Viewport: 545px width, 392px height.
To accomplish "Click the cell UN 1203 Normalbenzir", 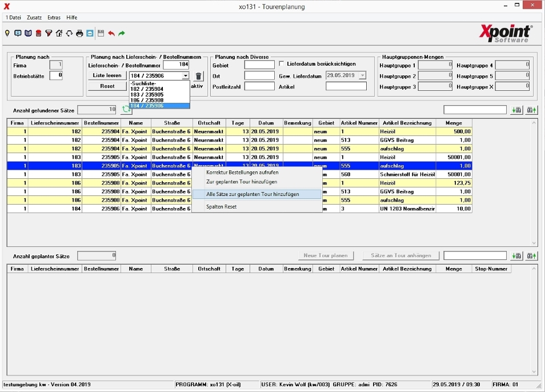I will 407,209.
